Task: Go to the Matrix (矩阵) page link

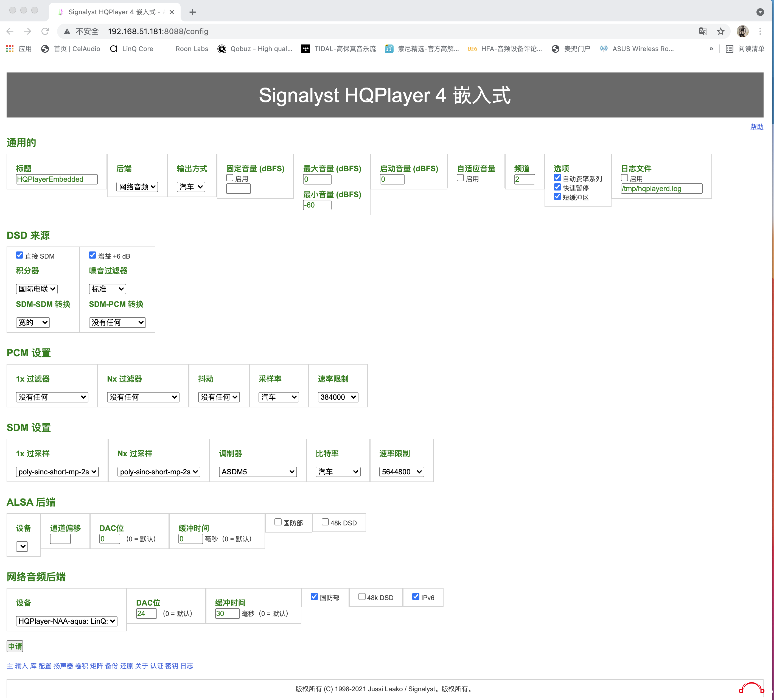Action: pos(96,666)
